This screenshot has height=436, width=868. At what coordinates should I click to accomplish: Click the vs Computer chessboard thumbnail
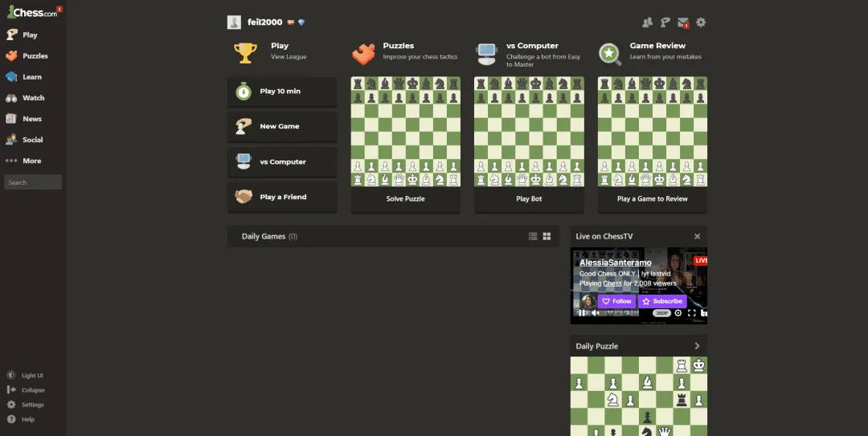529,132
